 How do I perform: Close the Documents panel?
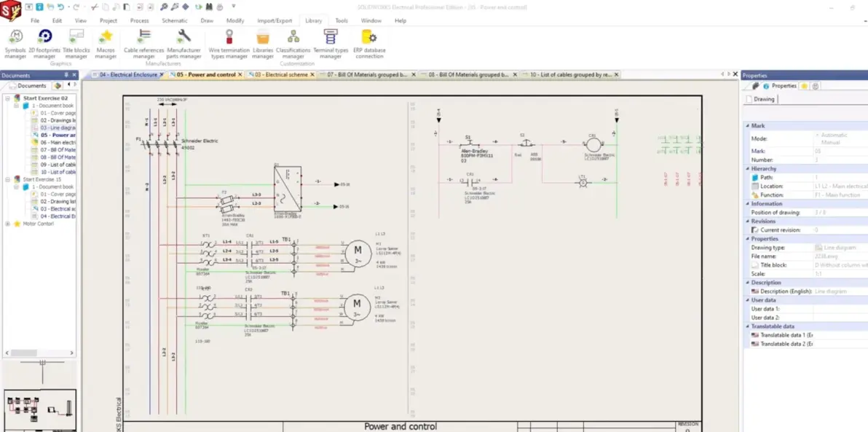pyautogui.click(x=75, y=75)
